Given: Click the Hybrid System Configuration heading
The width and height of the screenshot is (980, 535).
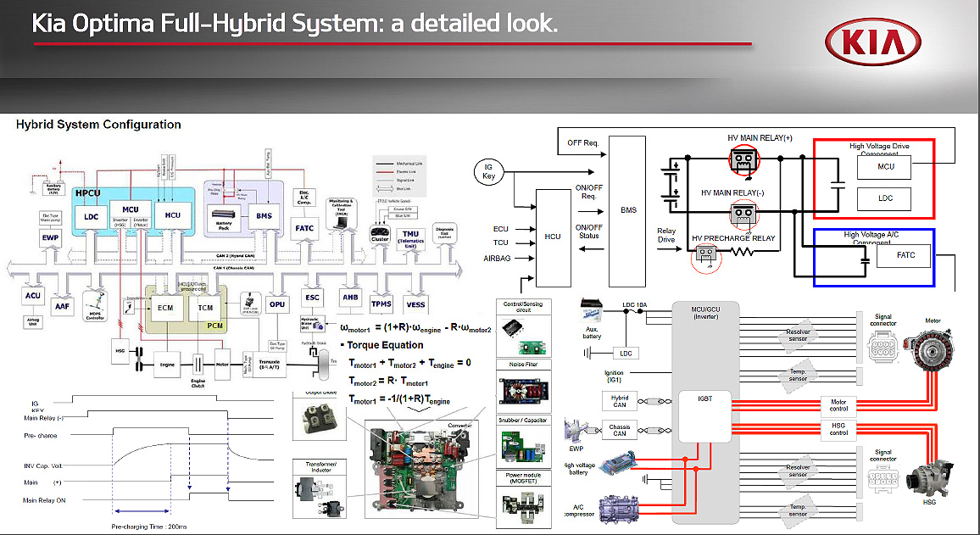Looking at the screenshot, I should [x=98, y=125].
